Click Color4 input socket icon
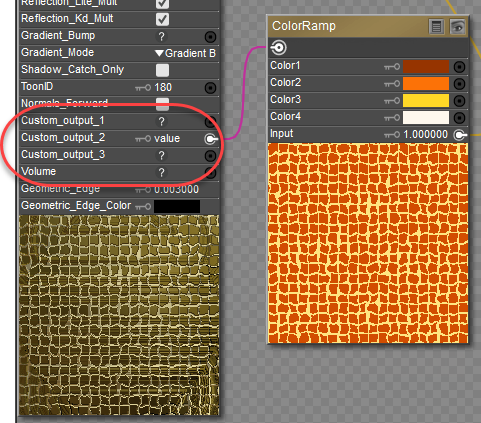 [x=459, y=117]
